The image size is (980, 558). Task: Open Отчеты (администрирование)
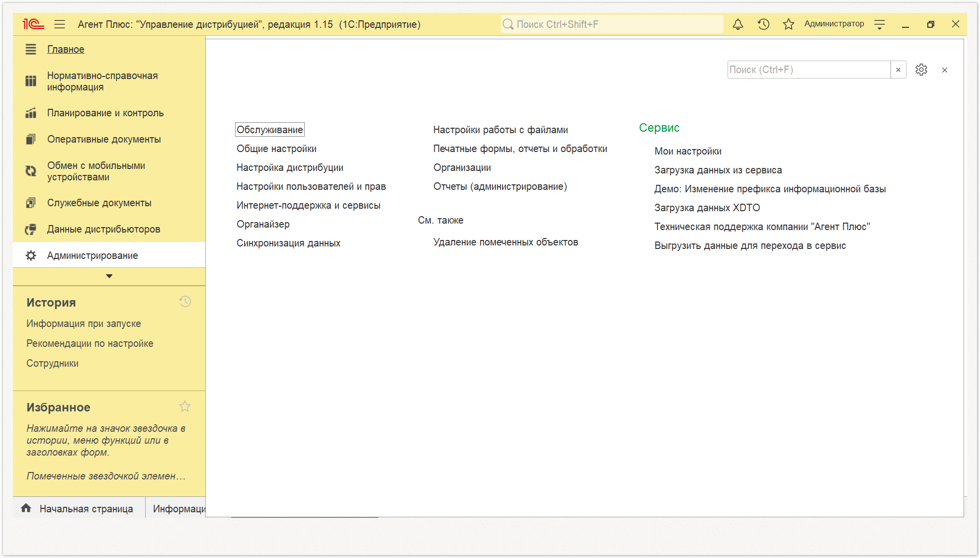coord(500,186)
